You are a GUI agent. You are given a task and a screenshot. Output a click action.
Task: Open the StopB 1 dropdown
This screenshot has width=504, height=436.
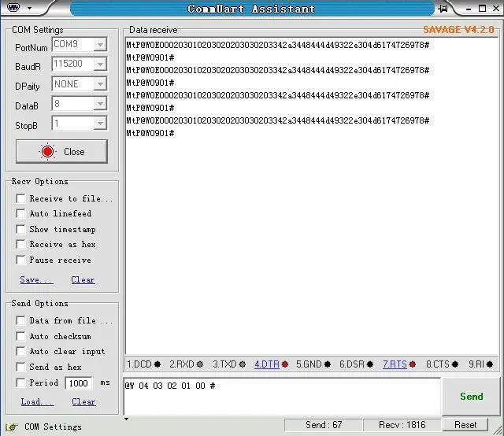100,124
